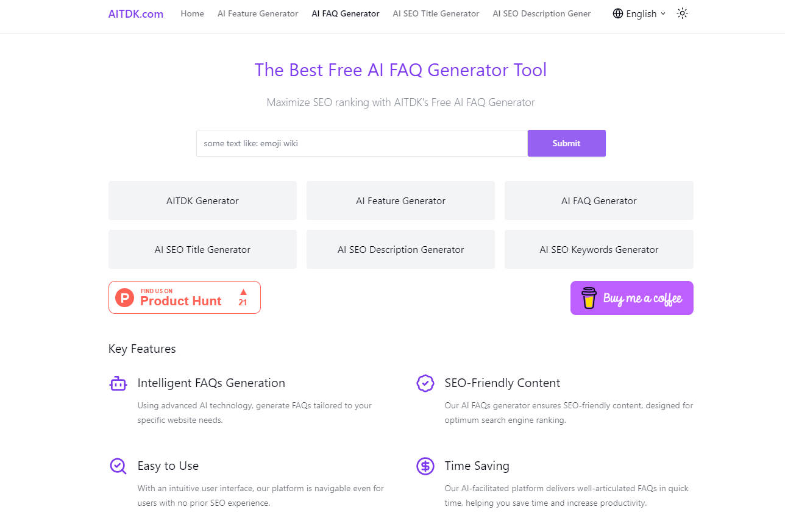Image resolution: width=785 pixels, height=532 pixels.
Task: Click the 'Using advanced AI technology' description
Action: coord(254,413)
